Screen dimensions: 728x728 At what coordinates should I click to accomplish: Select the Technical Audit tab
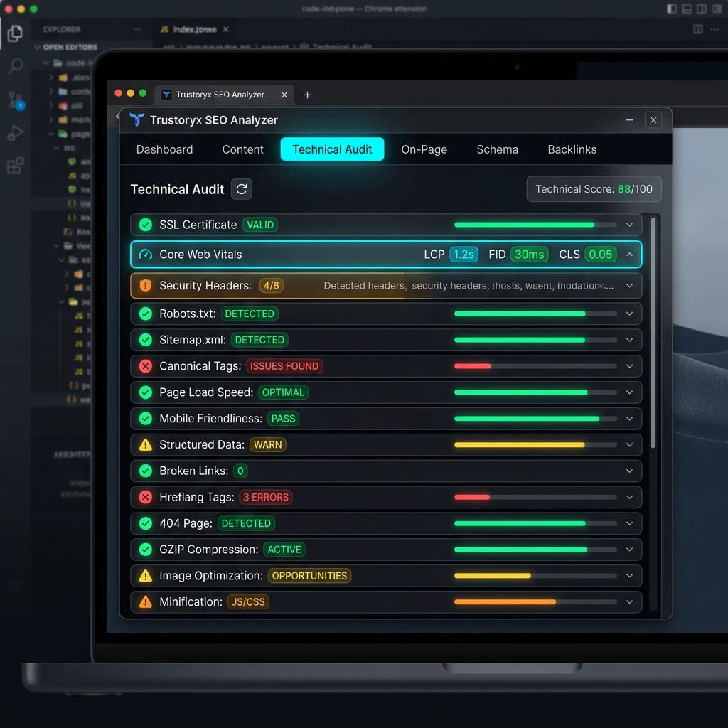coord(333,149)
